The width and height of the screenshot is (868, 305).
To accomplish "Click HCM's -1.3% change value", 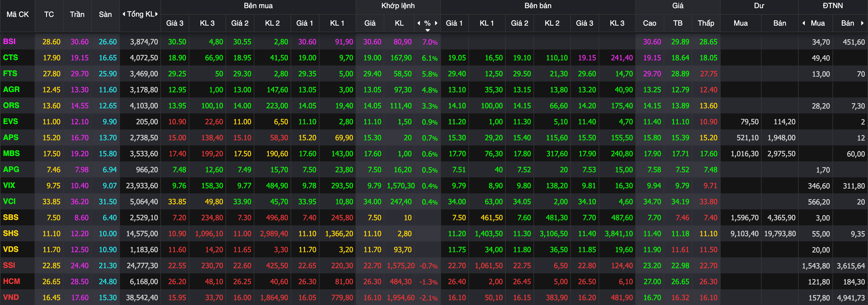I will pyautogui.click(x=428, y=282).
